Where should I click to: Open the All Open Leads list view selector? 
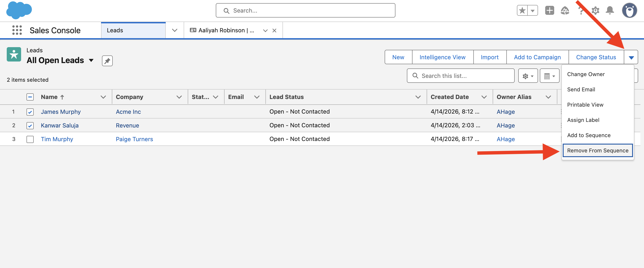tap(91, 60)
